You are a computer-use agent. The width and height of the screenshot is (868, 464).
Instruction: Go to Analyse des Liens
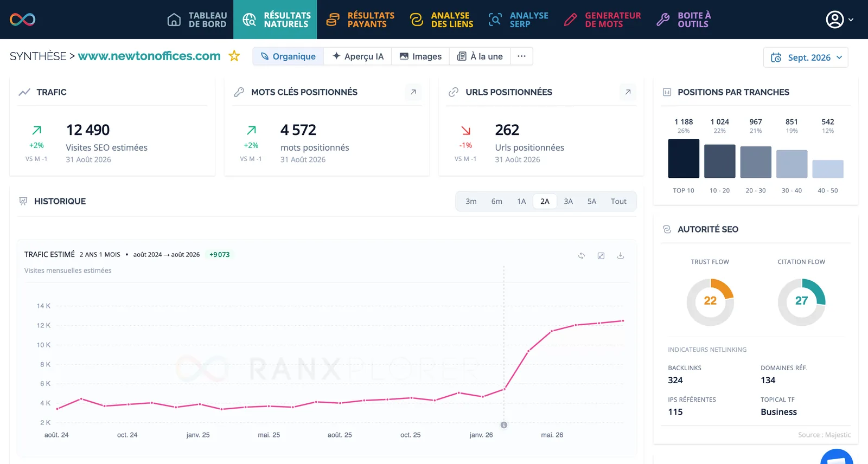point(441,20)
